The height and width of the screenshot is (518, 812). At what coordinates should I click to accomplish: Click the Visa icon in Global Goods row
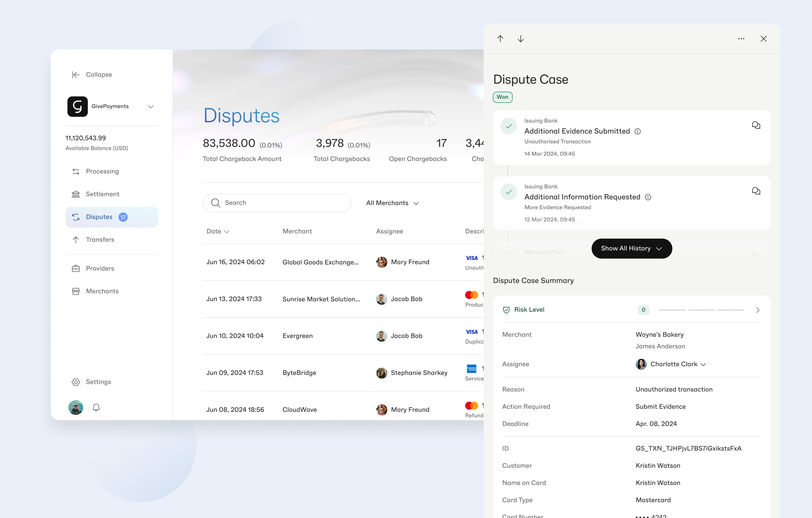click(x=471, y=258)
